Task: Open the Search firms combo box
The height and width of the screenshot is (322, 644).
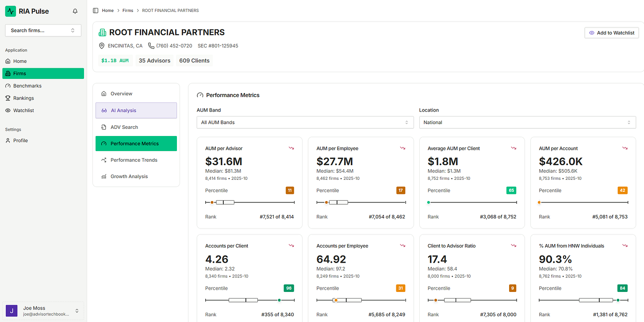Action: point(43,30)
